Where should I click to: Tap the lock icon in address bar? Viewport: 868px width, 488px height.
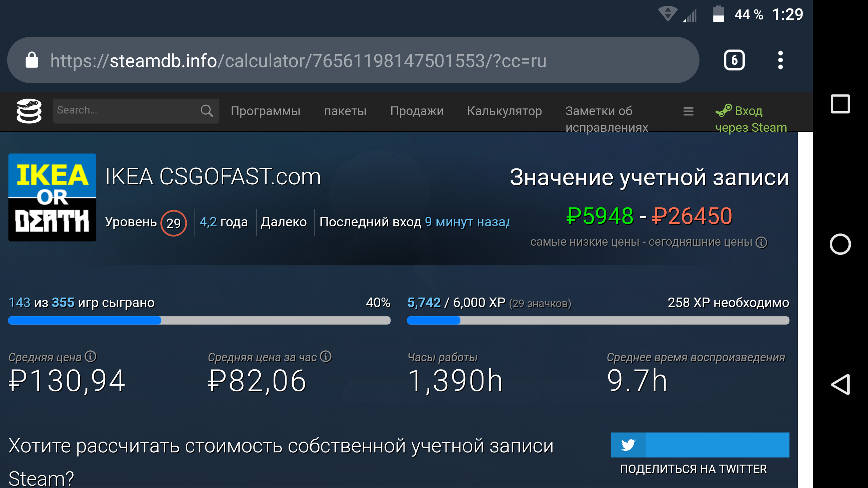(x=32, y=60)
